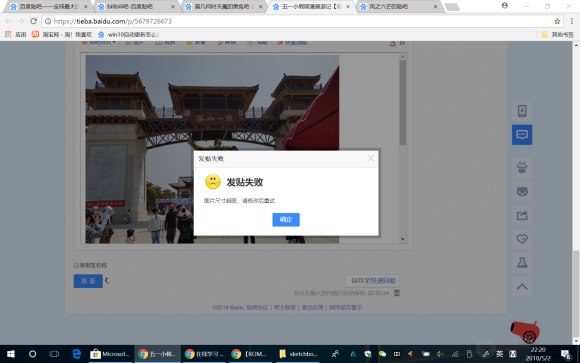The height and width of the screenshot is (363, 580).
Task: Click the 保存至快速回贴 button
Action: tap(373, 280)
